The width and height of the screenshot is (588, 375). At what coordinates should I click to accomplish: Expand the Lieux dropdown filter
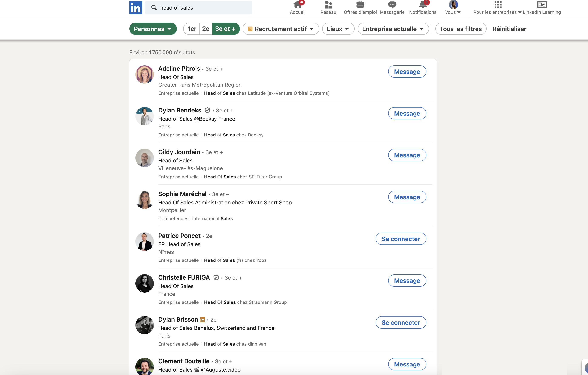(338, 29)
